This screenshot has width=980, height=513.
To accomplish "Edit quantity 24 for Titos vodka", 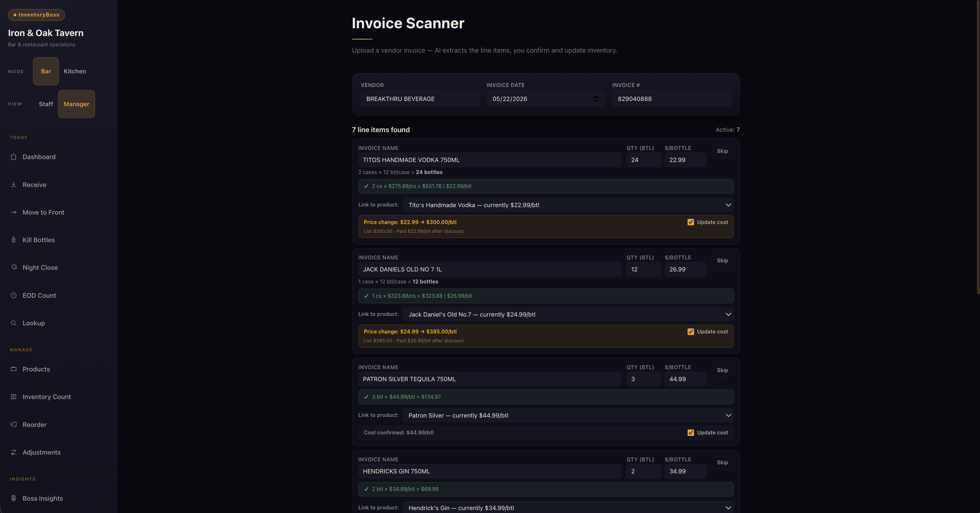I will pyautogui.click(x=644, y=160).
